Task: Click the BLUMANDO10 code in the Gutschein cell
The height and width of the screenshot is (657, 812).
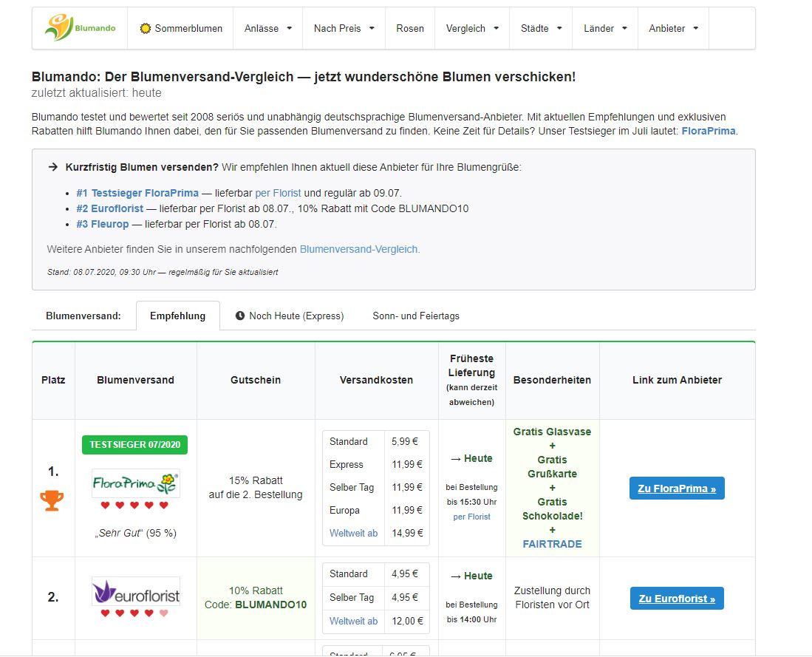Action: (271, 605)
